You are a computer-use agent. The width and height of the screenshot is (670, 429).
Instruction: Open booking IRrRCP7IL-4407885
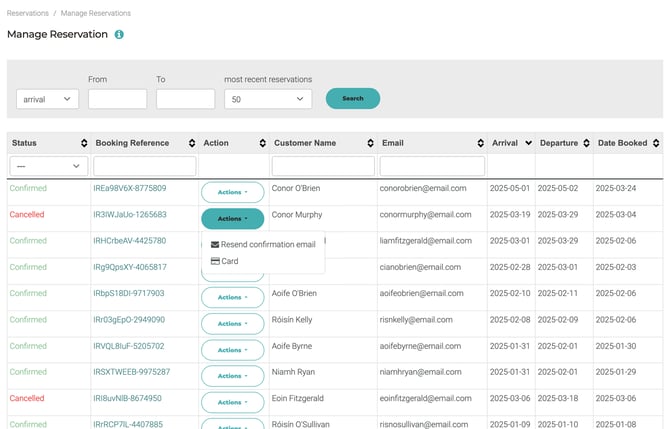coord(128,424)
